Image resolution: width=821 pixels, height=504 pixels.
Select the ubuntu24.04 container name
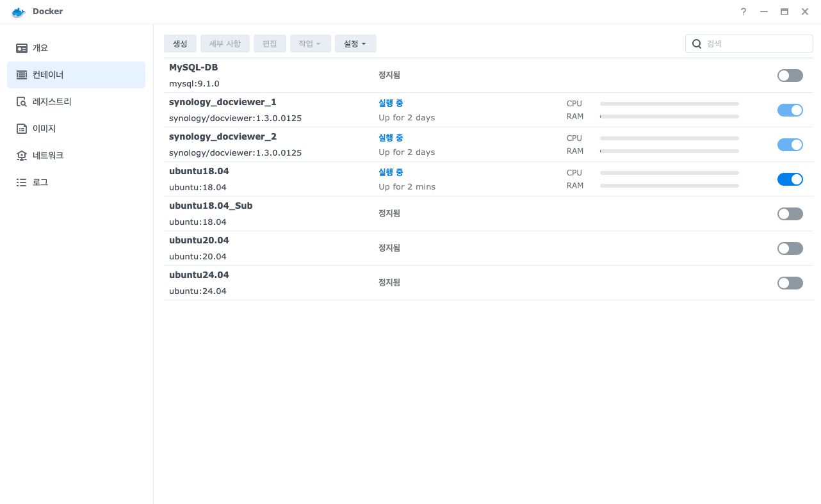pos(199,275)
